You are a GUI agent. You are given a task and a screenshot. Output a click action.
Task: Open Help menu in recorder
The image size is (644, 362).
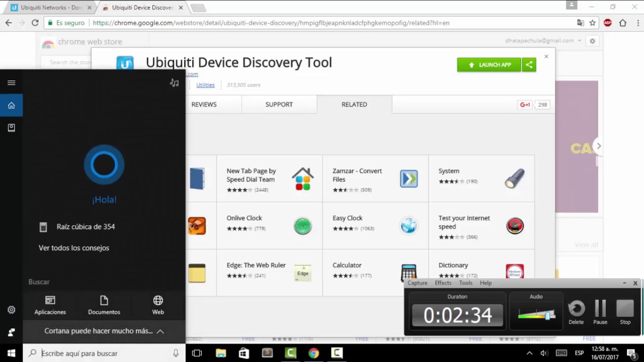(x=486, y=283)
